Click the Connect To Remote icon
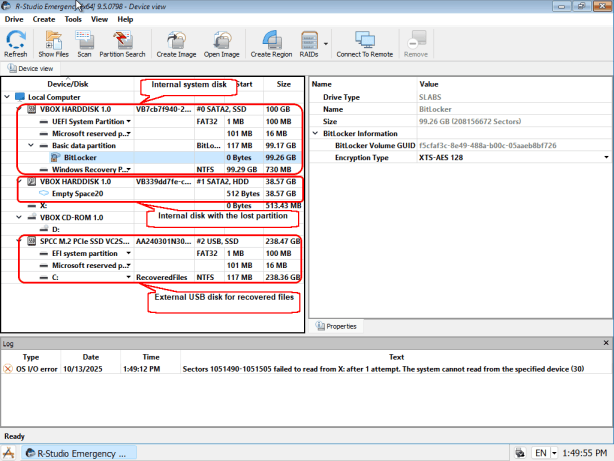The width and height of the screenshot is (614, 461). [x=364, y=45]
